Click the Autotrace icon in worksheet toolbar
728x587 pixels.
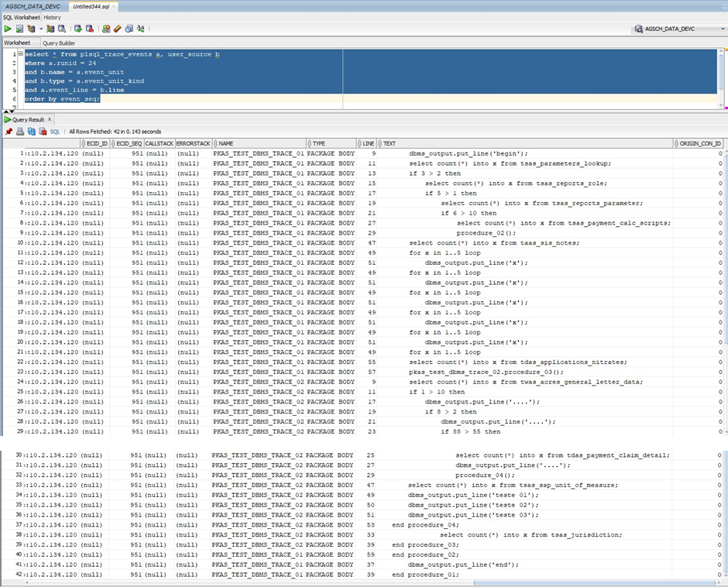50,29
